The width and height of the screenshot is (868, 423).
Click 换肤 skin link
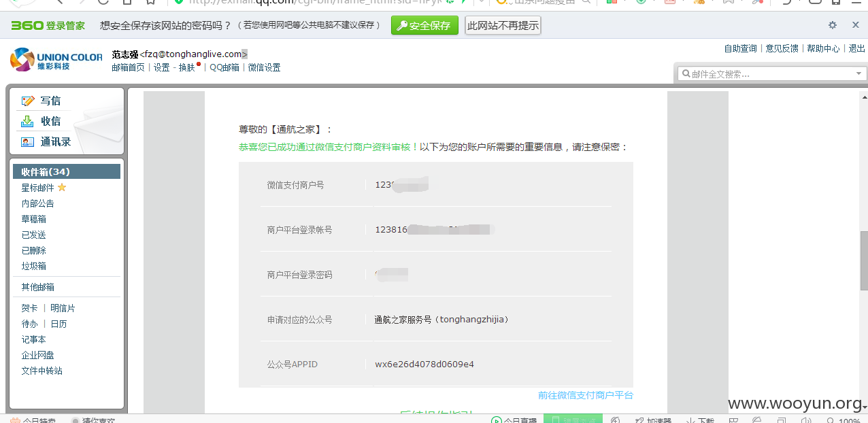pos(187,67)
